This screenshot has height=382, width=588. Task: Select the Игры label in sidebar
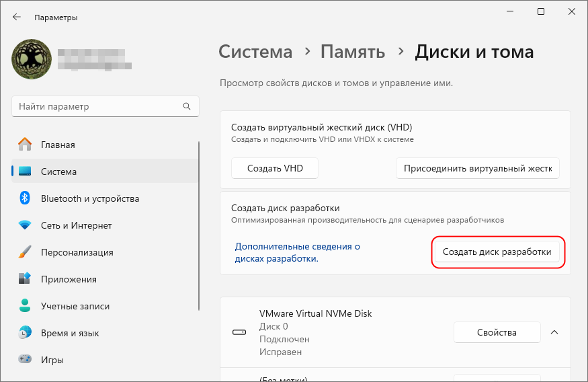pos(52,360)
